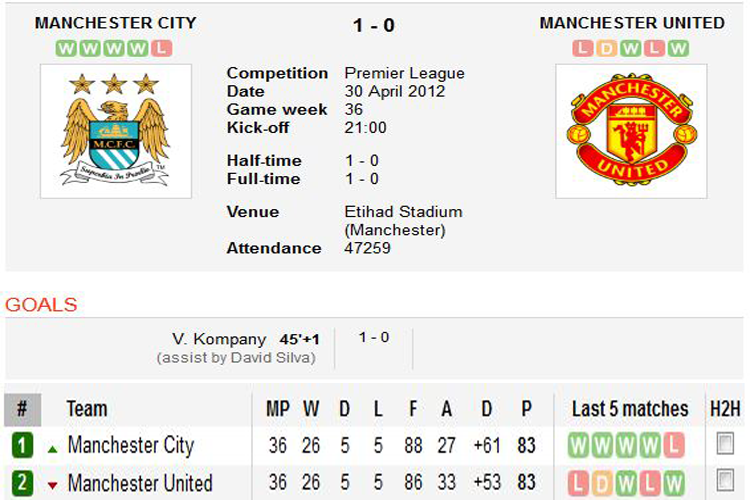This screenshot has height=500, width=750.
Task: Click the Manchester City club crest
Action: (115, 130)
